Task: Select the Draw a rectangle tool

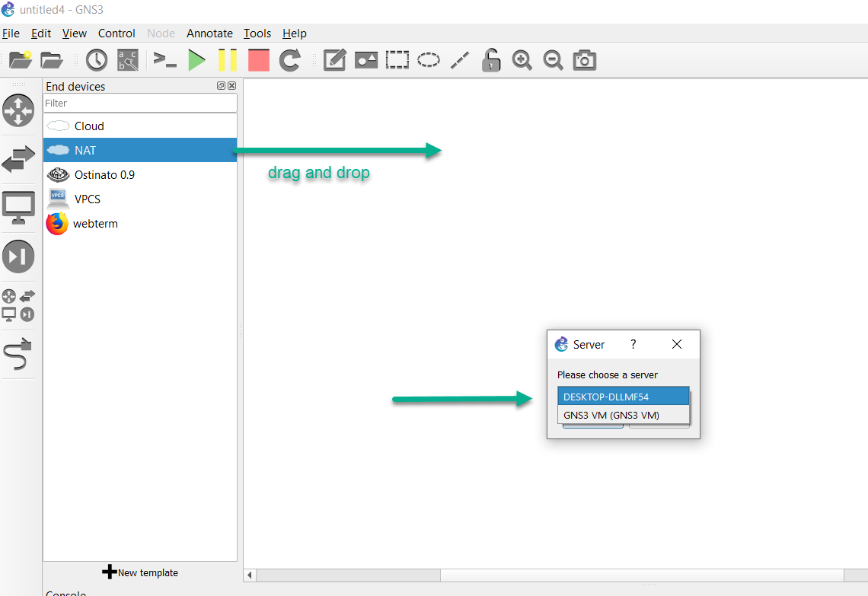Action: click(x=397, y=60)
